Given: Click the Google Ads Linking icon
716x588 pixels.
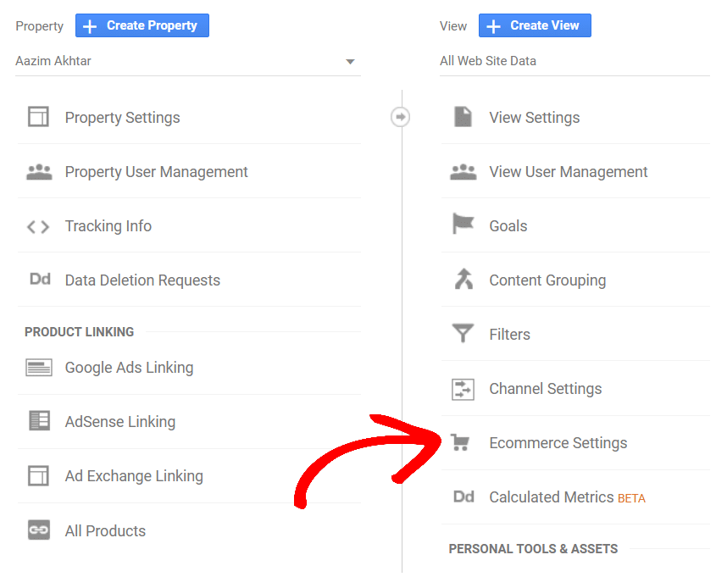Looking at the screenshot, I should tap(39, 368).
